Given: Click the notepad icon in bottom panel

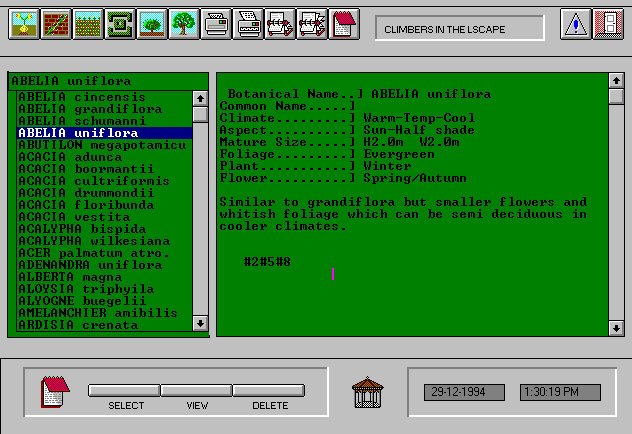Looking at the screenshot, I should [55, 392].
